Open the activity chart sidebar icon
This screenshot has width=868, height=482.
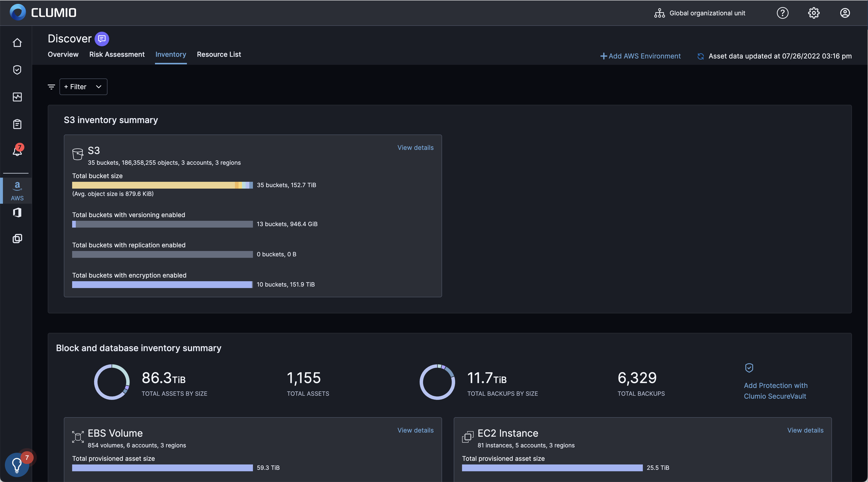click(17, 97)
